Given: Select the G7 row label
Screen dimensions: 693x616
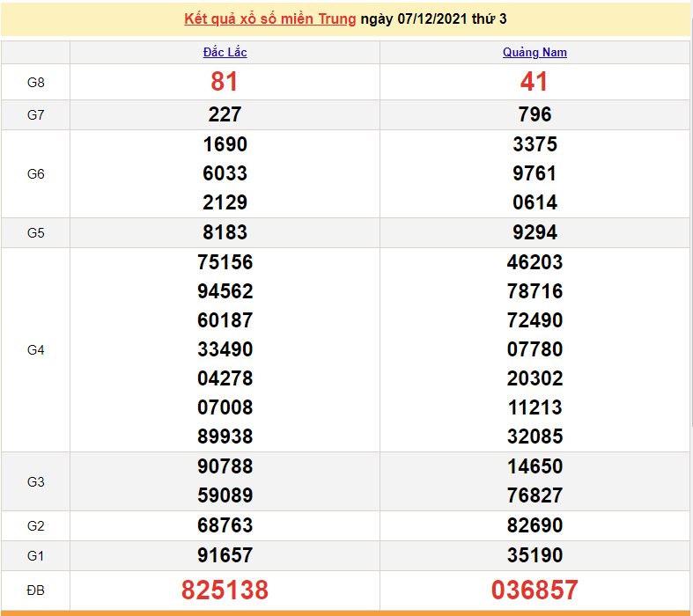Looking at the screenshot, I should [x=35, y=114].
